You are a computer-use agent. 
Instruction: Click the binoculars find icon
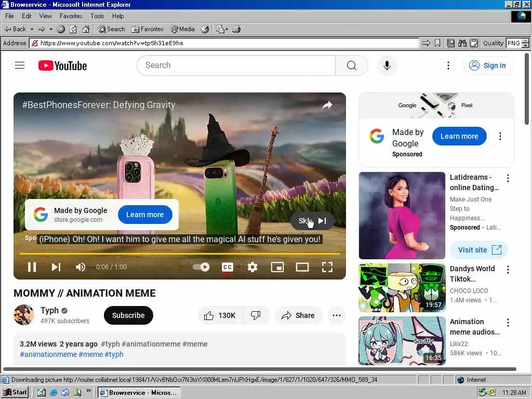point(462,43)
